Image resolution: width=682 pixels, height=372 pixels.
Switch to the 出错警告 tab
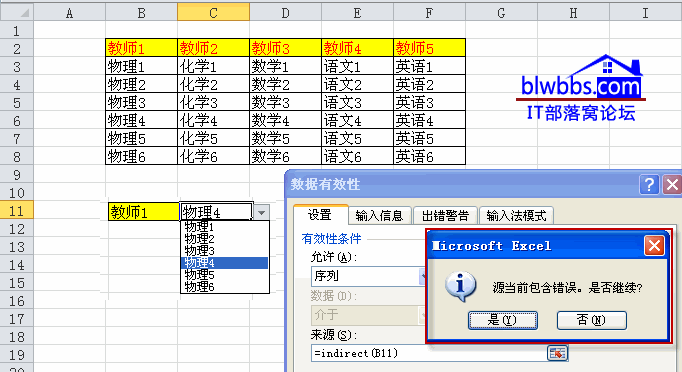pos(445,215)
